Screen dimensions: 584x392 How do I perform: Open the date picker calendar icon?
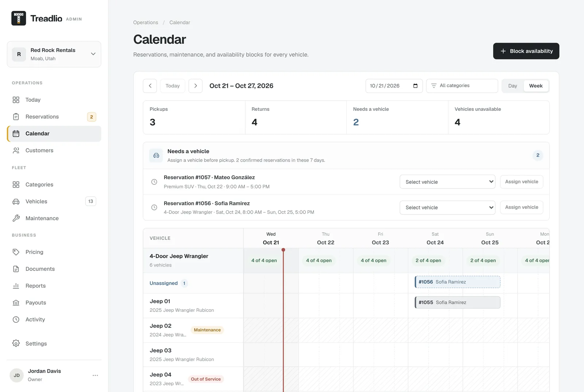[x=415, y=86]
